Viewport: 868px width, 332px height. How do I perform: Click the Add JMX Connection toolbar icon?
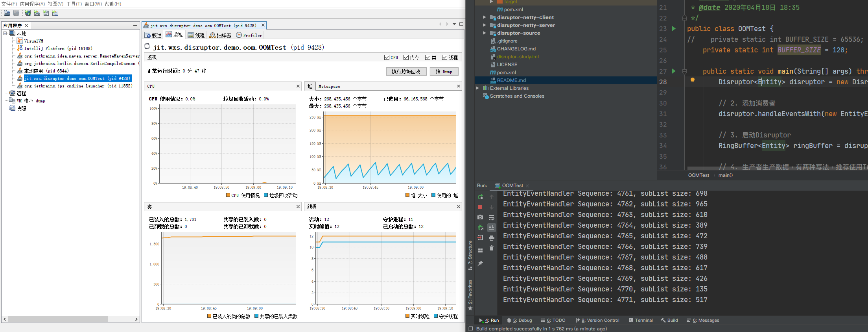coord(37,13)
